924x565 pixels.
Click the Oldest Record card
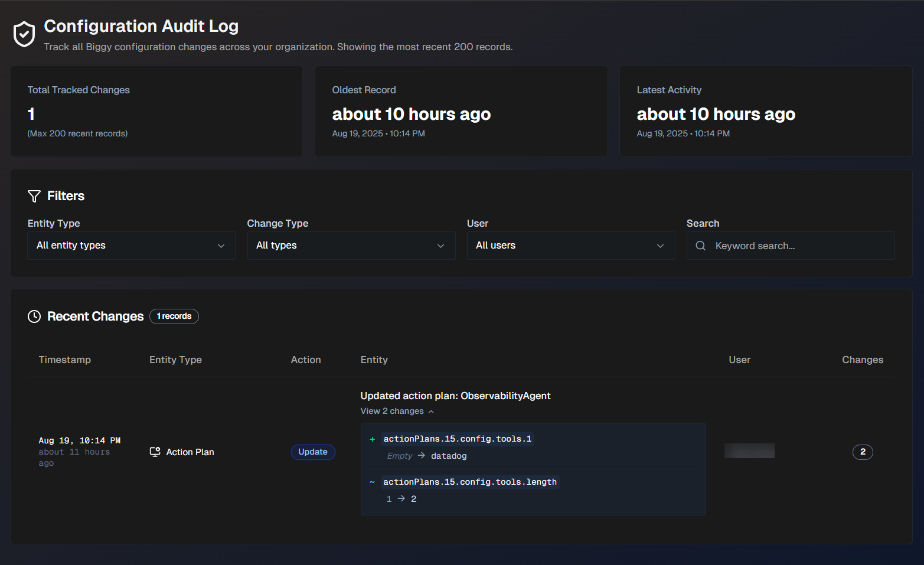click(461, 112)
